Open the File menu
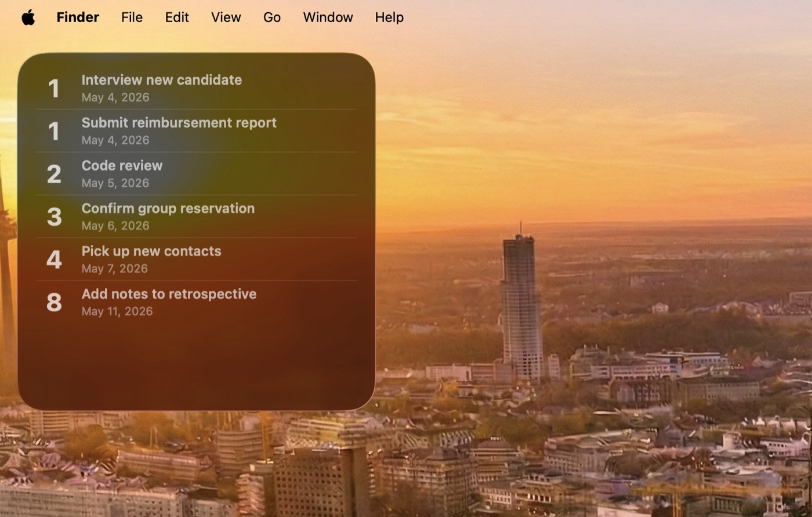 [x=132, y=17]
